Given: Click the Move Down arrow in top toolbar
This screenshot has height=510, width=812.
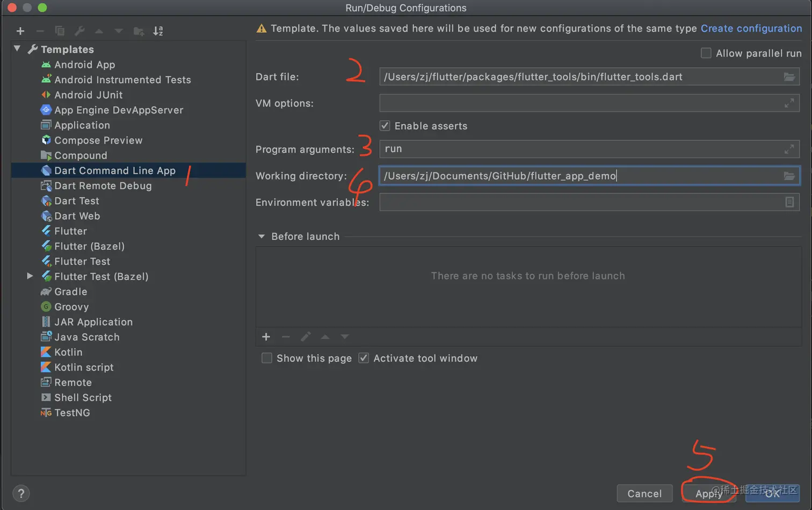Looking at the screenshot, I should (119, 31).
